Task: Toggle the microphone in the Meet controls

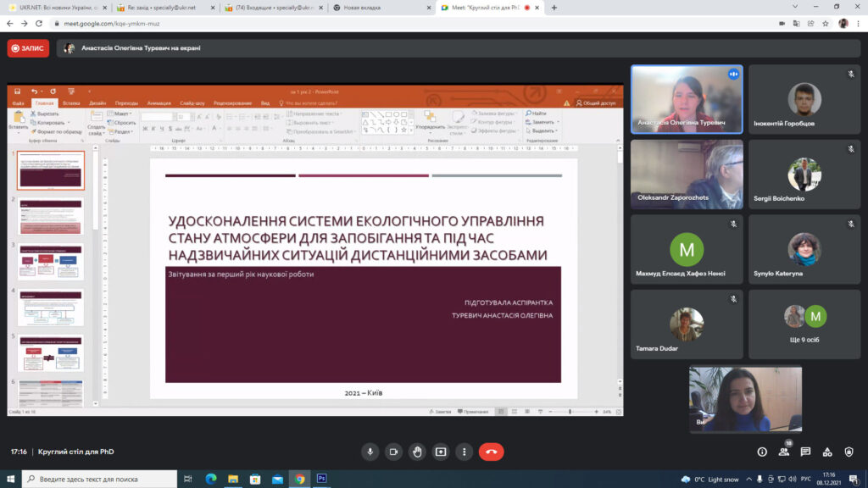Action: 370,452
